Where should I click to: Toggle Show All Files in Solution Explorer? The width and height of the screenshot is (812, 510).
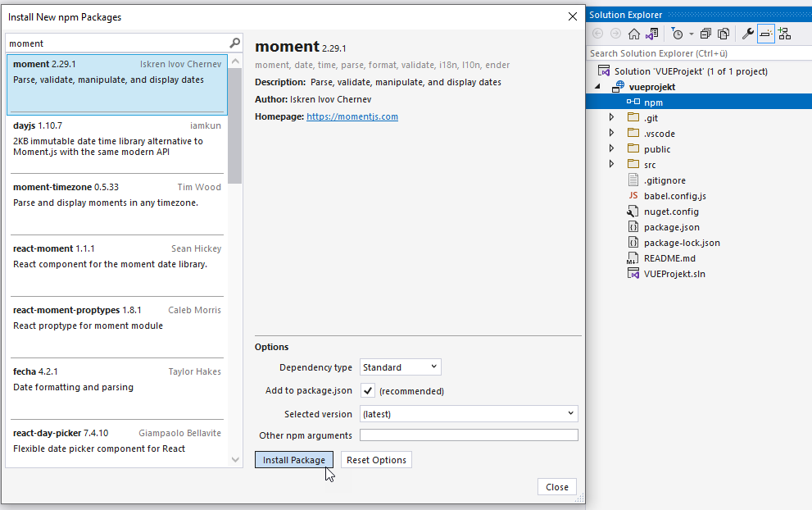click(724, 34)
